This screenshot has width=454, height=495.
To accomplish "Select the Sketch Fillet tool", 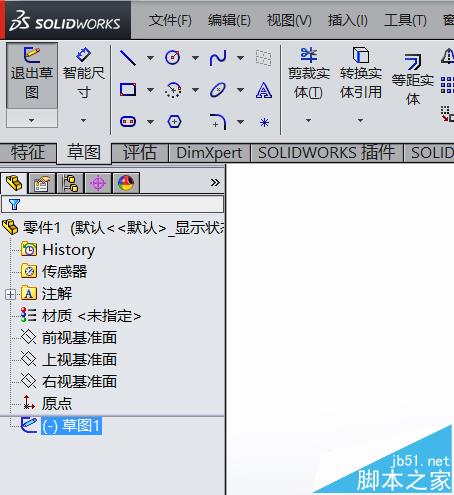I will 218,121.
